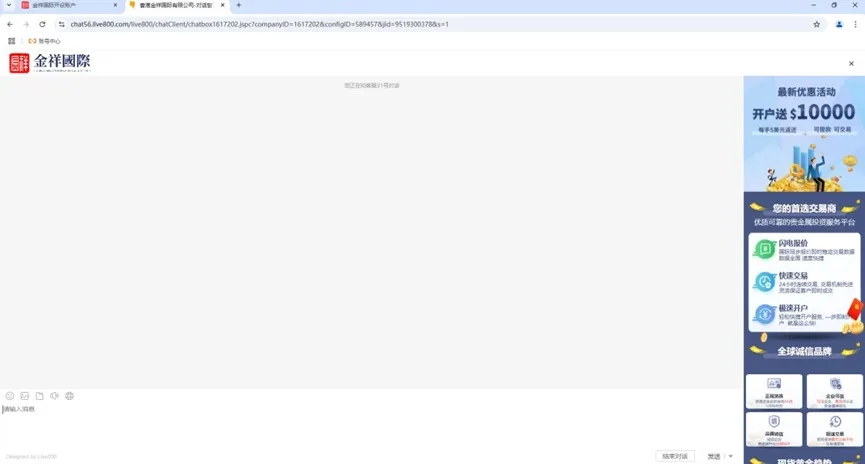Image resolution: width=865 pixels, height=464 pixels.
Task: Bookmark this page with star icon
Action: click(x=816, y=24)
